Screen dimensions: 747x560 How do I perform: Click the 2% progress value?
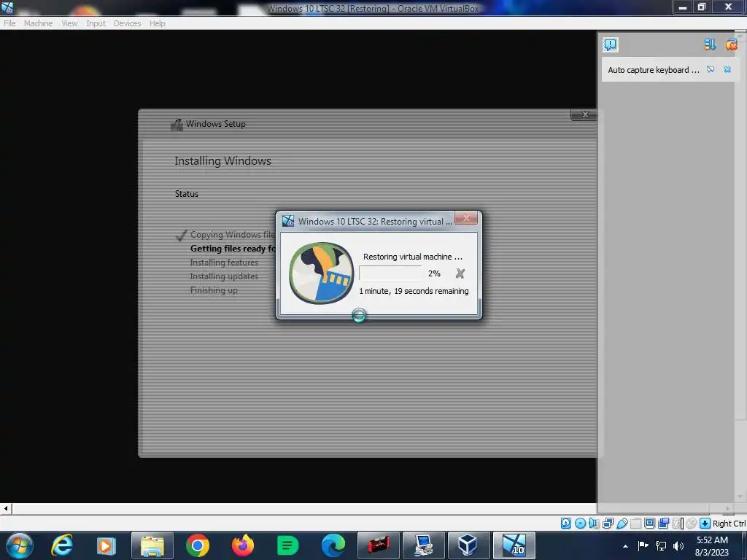tap(434, 273)
